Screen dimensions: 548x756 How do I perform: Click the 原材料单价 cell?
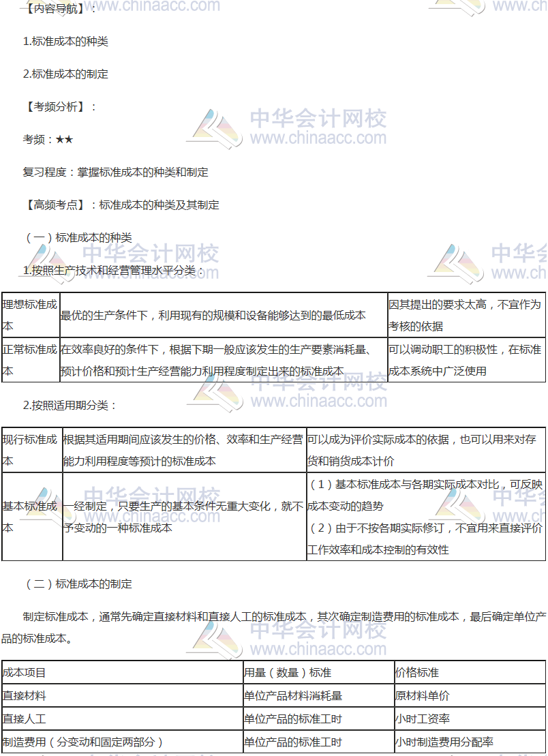pyautogui.click(x=422, y=696)
